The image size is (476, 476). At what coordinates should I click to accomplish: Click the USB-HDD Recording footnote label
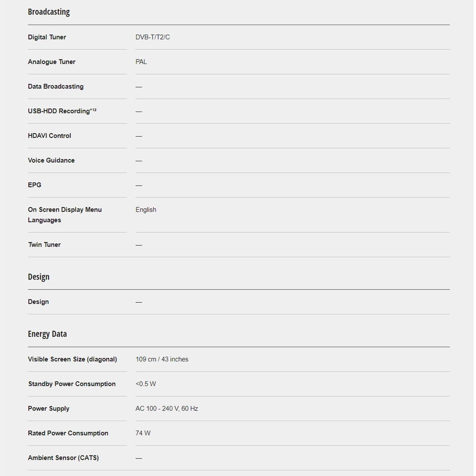(x=62, y=111)
